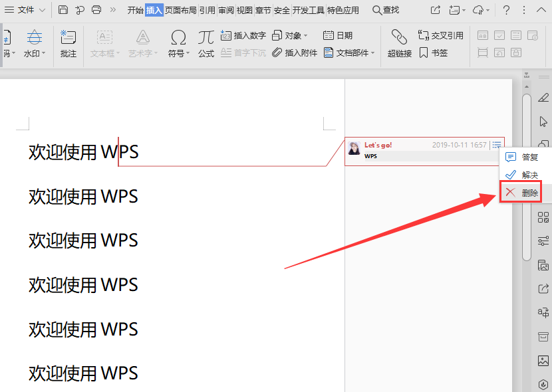Open the 文本框 text box dropdown
Image resolution: width=552 pixels, height=392 pixels.
click(x=105, y=44)
